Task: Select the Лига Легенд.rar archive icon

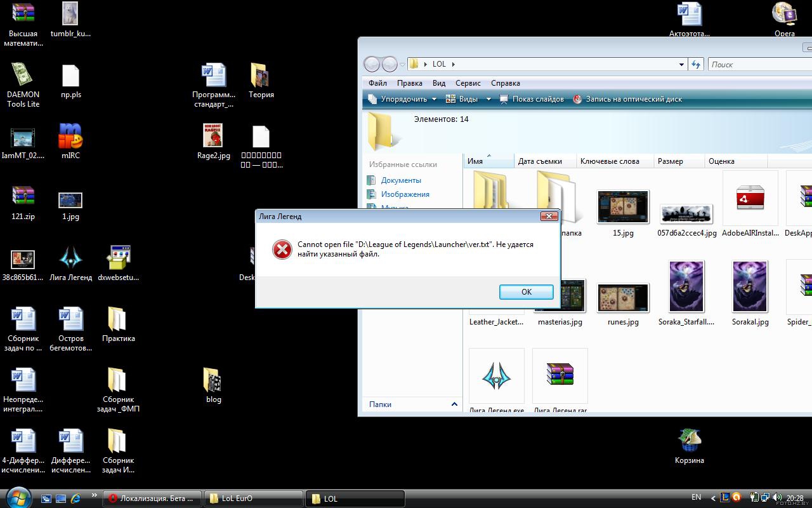Action: tap(560, 376)
